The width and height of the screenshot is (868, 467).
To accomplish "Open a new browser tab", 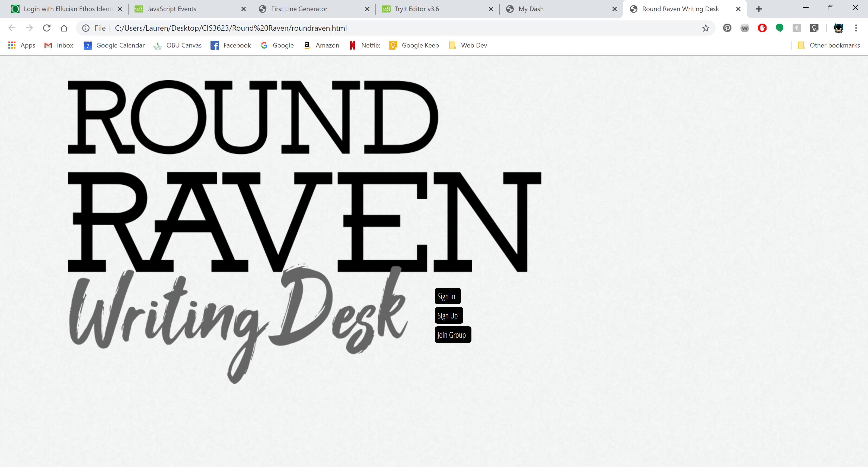I will tap(759, 9).
